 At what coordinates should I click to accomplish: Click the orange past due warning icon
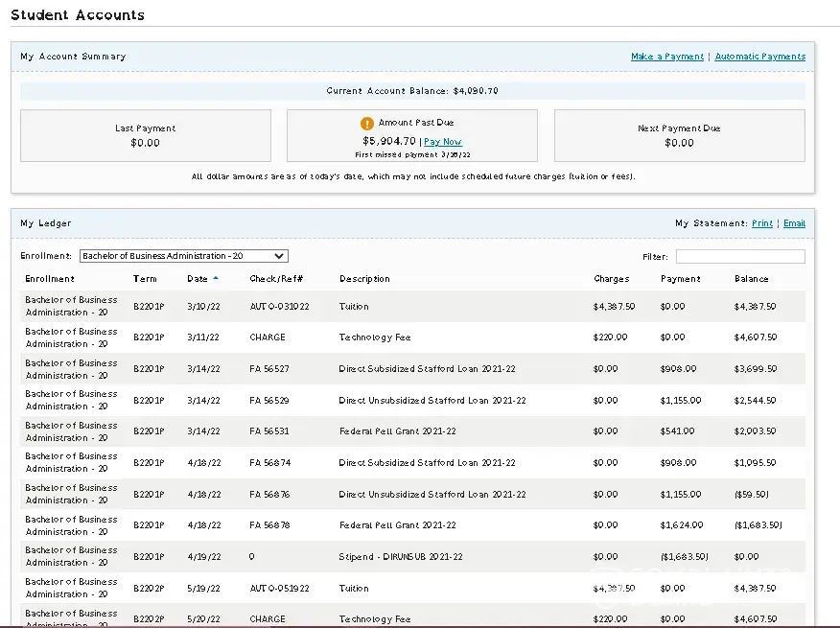[366, 124]
